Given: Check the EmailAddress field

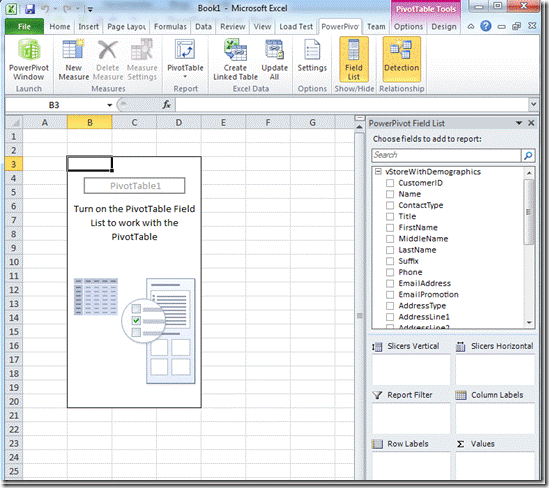Looking at the screenshot, I should pyautogui.click(x=390, y=284).
